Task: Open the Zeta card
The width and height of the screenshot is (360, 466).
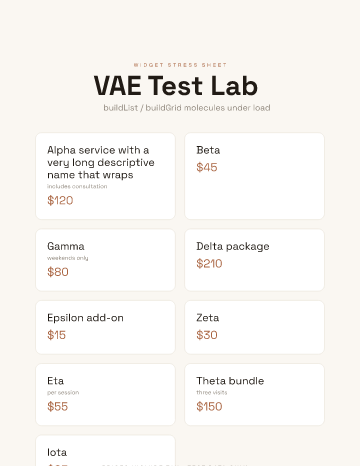Action: coord(254,327)
